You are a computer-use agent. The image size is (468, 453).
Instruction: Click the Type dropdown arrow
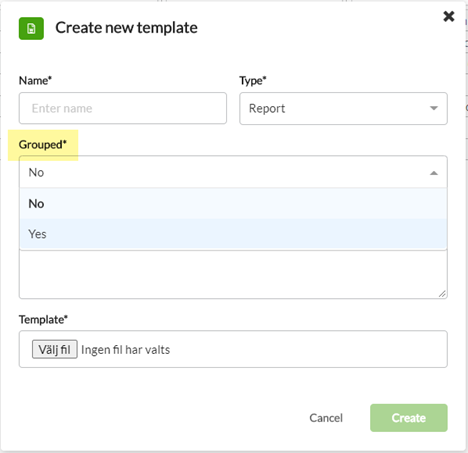pyautogui.click(x=434, y=108)
